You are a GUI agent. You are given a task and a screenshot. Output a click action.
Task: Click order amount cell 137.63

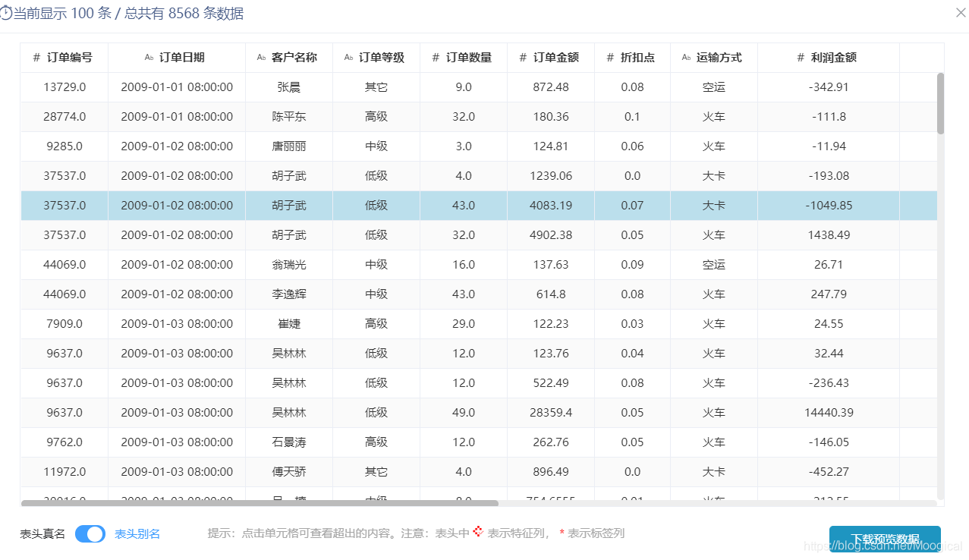pyautogui.click(x=551, y=265)
